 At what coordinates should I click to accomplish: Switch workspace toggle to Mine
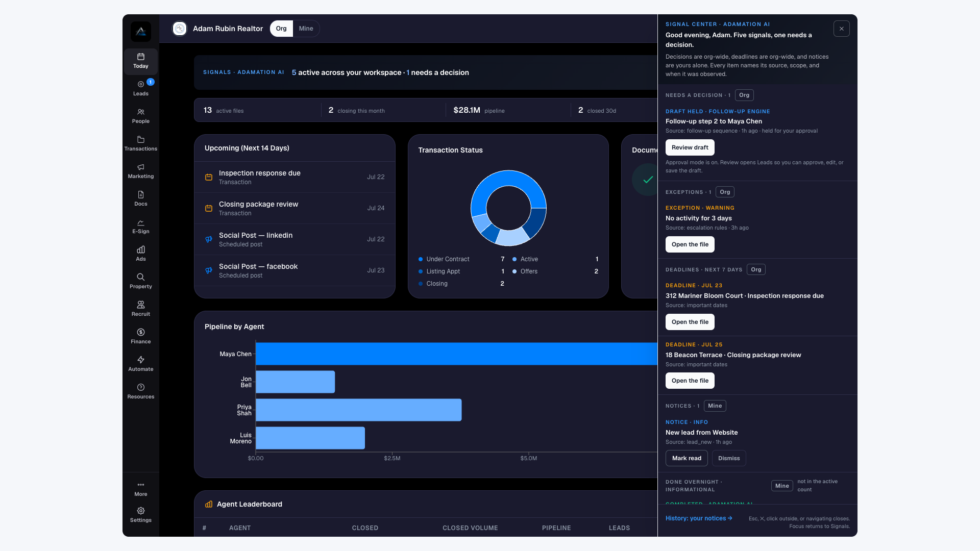pos(306,29)
